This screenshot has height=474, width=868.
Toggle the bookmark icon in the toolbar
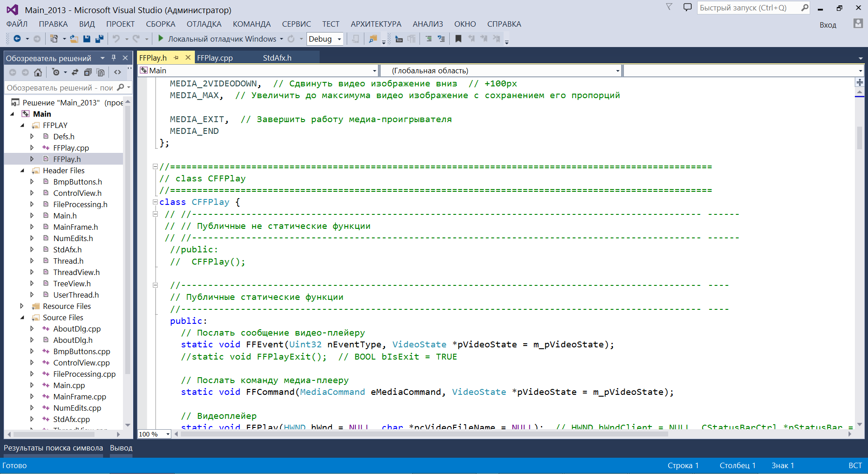458,39
